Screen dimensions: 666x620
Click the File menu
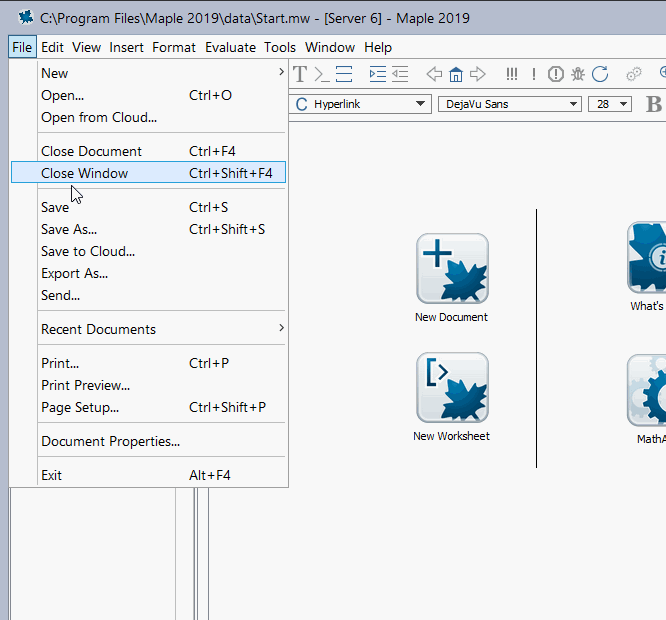22,47
